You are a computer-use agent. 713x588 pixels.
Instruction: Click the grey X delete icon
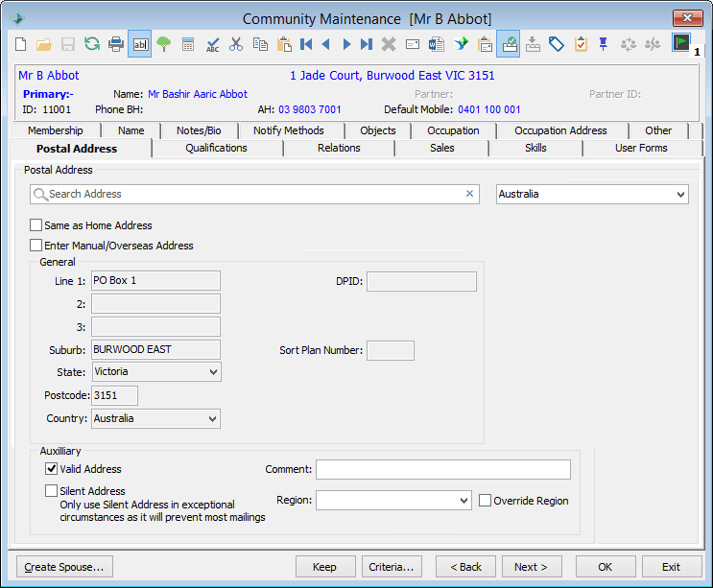(389, 44)
